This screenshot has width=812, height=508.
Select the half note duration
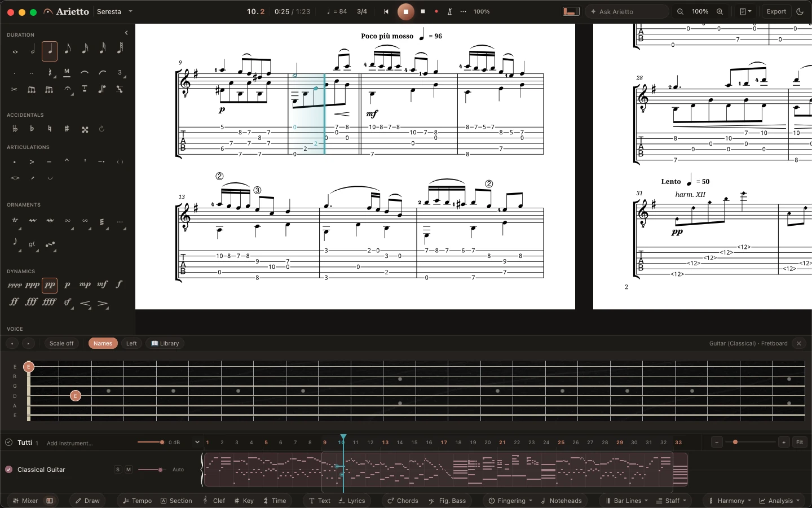coord(32,51)
